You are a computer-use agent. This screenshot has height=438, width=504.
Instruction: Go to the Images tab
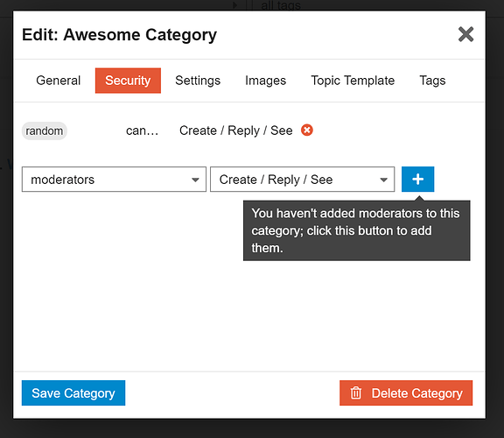pyautogui.click(x=265, y=81)
